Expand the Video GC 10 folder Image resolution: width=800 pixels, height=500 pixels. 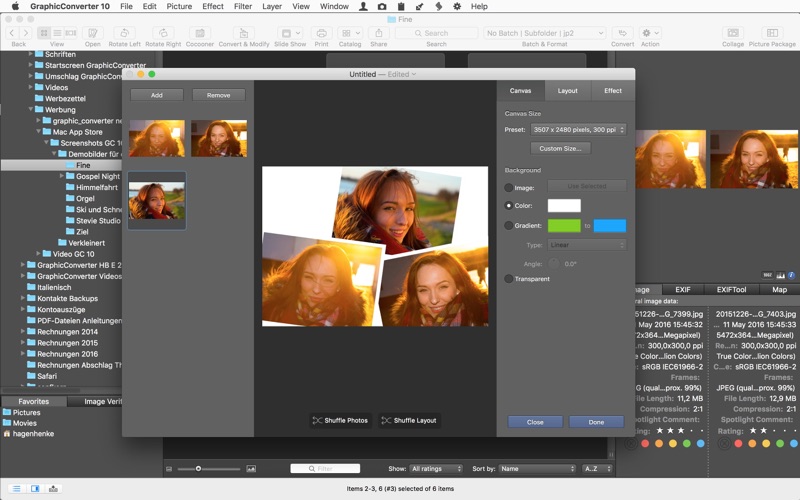[x=39, y=254]
